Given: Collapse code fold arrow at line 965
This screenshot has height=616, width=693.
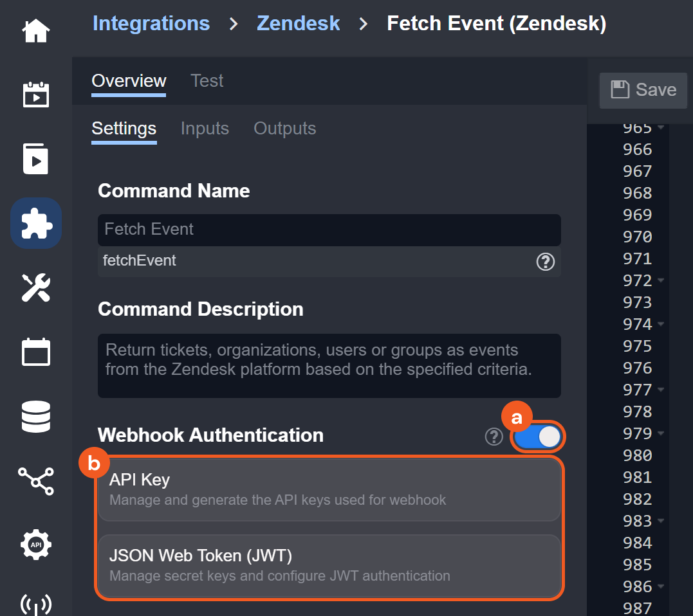Looking at the screenshot, I should click(661, 128).
